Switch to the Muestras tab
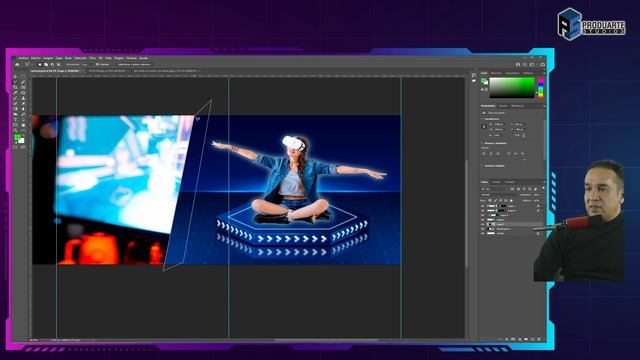Image resolution: width=640 pixels, height=360 pixels. coord(496,73)
